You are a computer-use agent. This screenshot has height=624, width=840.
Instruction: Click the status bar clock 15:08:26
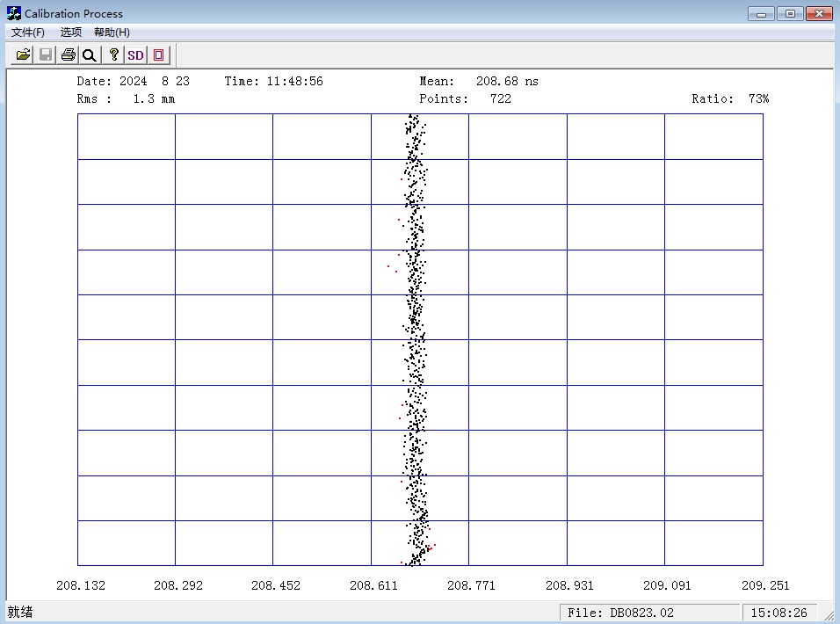click(778, 613)
